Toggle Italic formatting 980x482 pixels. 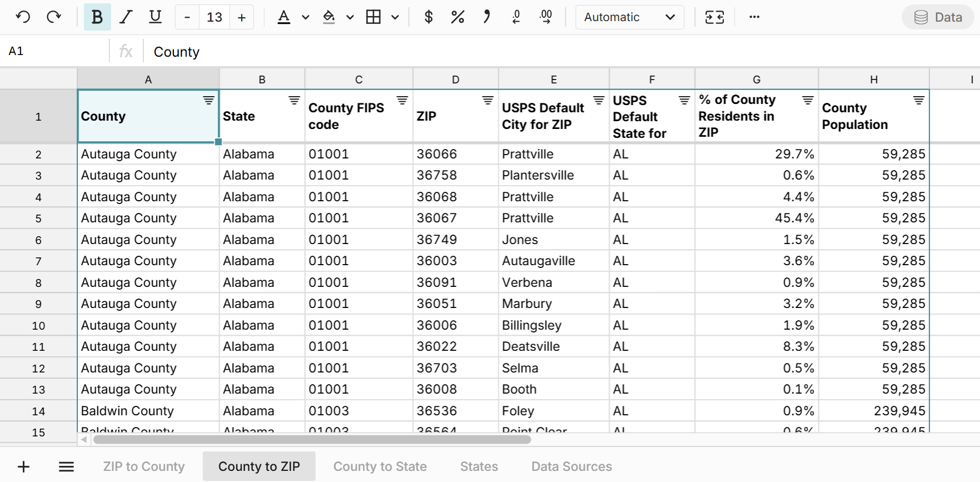tap(126, 17)
